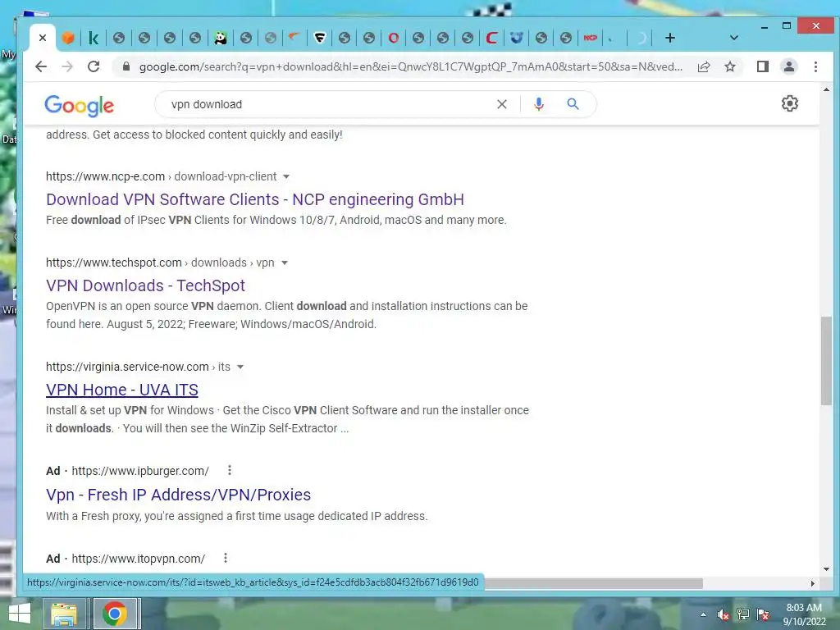The height and width of the screenshot is (630, 840).
Task: Close the active Google search tab
Action: 43,38
